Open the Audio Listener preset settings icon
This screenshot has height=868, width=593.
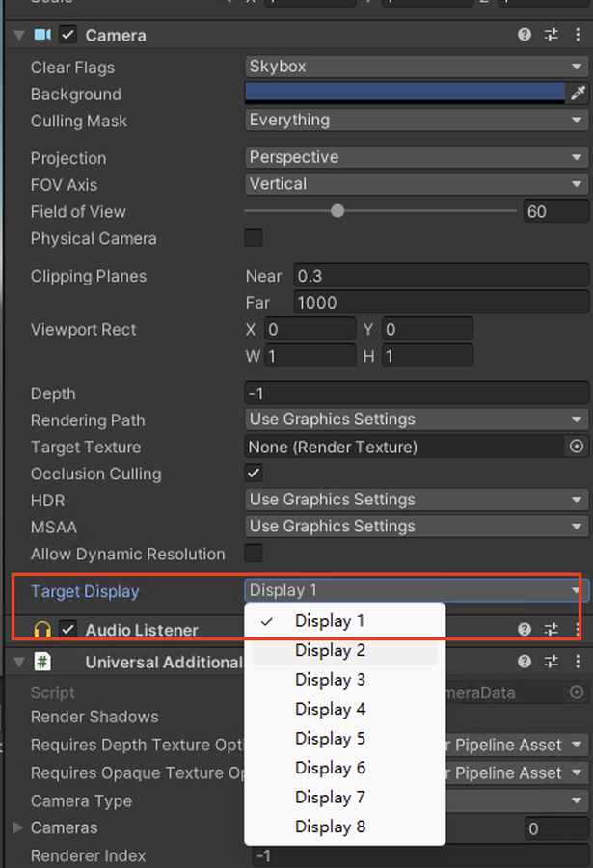point(552,629)
